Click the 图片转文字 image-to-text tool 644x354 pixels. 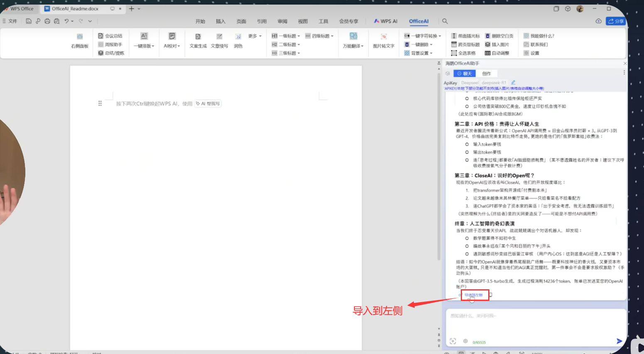coord(383,41)
